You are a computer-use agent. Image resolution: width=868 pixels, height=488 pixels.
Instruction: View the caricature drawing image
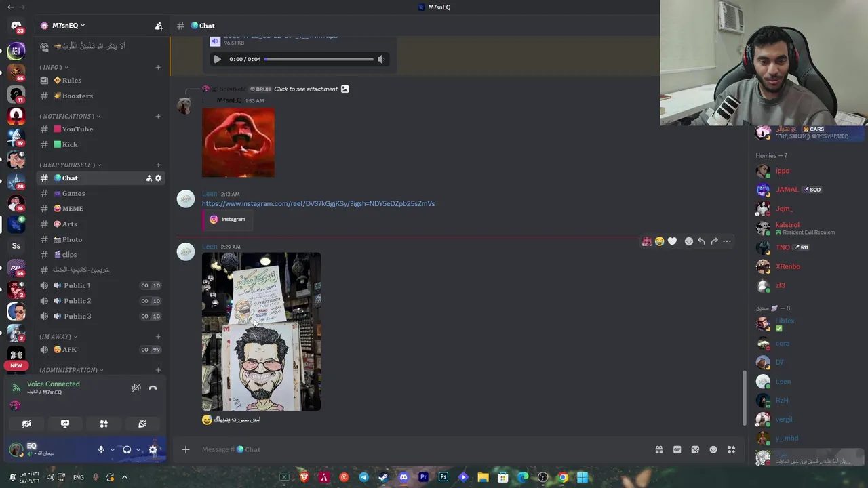click(261, 331)
